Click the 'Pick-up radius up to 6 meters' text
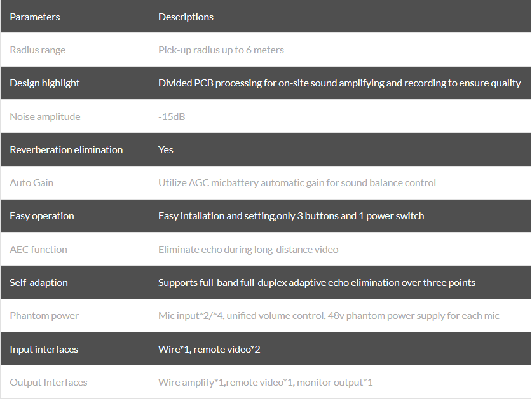 [x=221, y=50]
